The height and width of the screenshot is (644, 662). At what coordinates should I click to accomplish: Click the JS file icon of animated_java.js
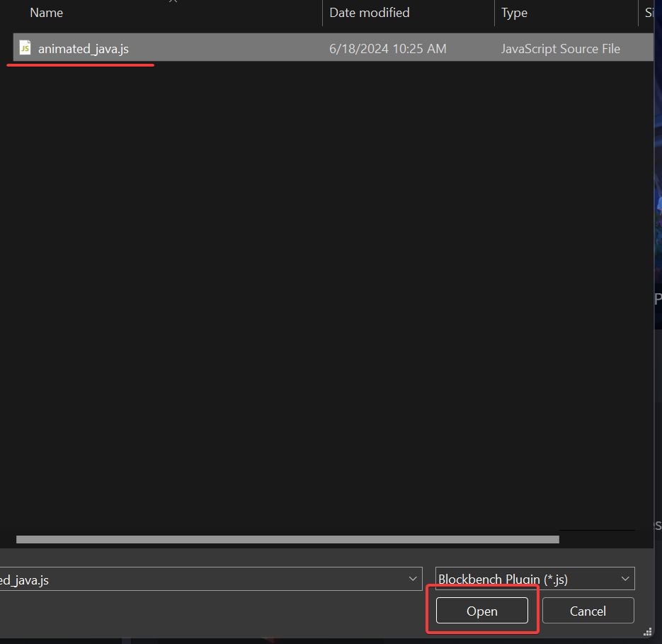25,47
